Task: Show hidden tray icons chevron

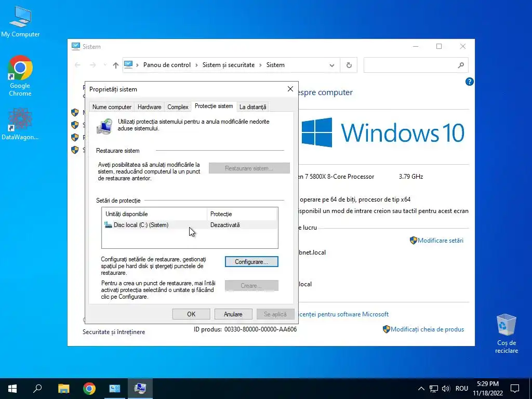Action: point(421,389)
